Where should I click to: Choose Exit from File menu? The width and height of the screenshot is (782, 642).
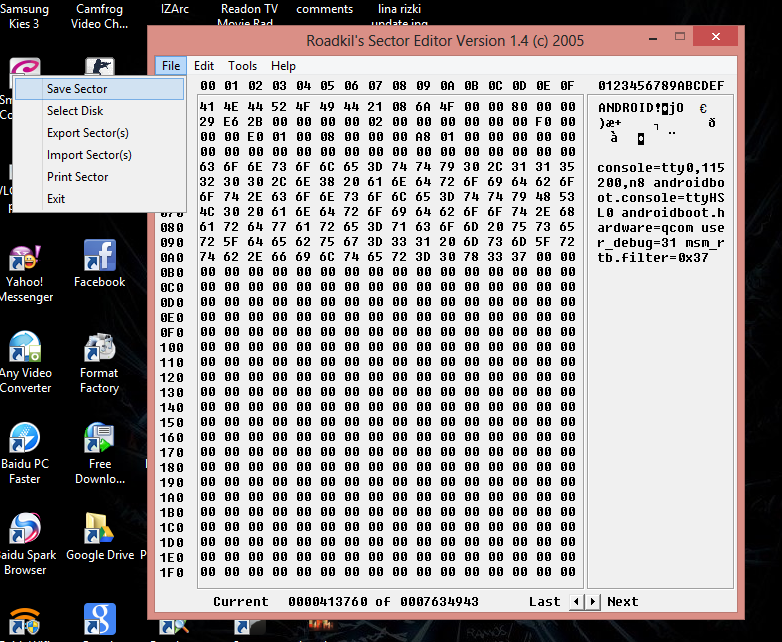pyautogui.click(x=100, y=199)
